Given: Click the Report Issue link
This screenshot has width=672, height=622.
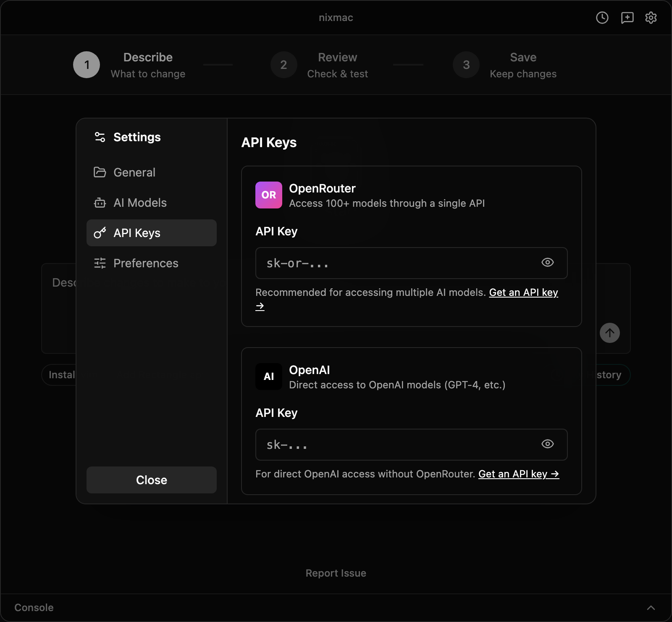Looking at the screenshot, I should (336, 573).
